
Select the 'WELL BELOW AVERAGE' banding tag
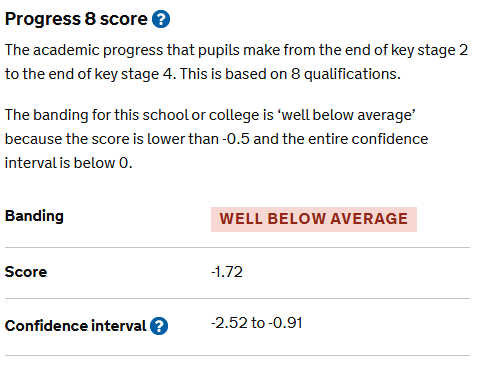(314, 219)
